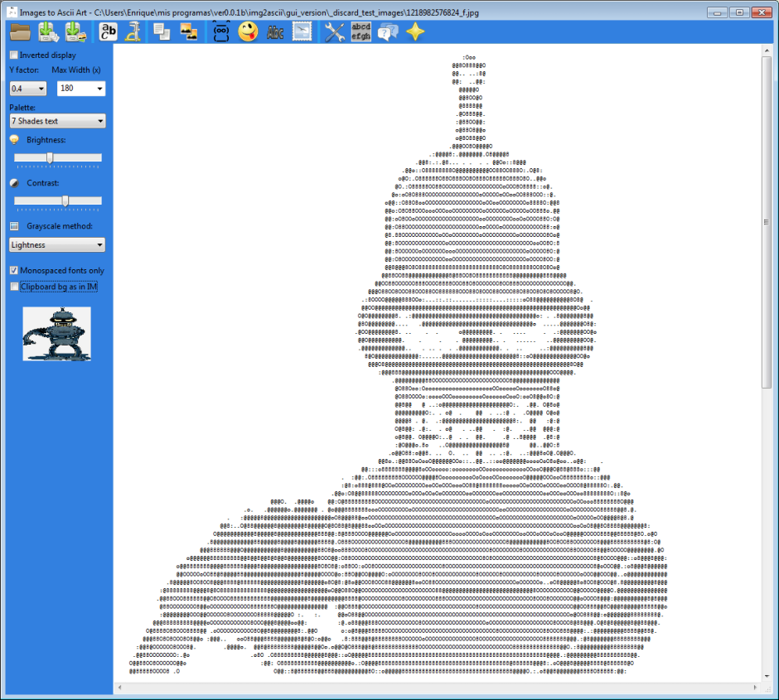Click the font selection abcd icon
This screenshot has width=779, height=700.
pos(361,31)
